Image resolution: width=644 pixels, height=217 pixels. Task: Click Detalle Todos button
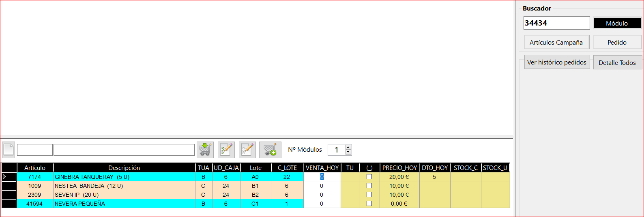(x=617, y=62)
